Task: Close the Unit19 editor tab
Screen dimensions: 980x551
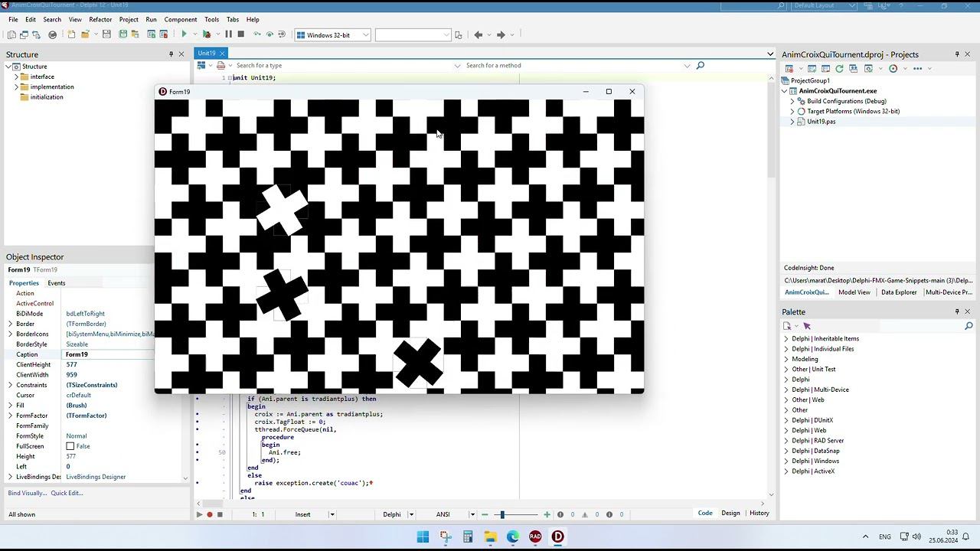Action: pos(222,54)
